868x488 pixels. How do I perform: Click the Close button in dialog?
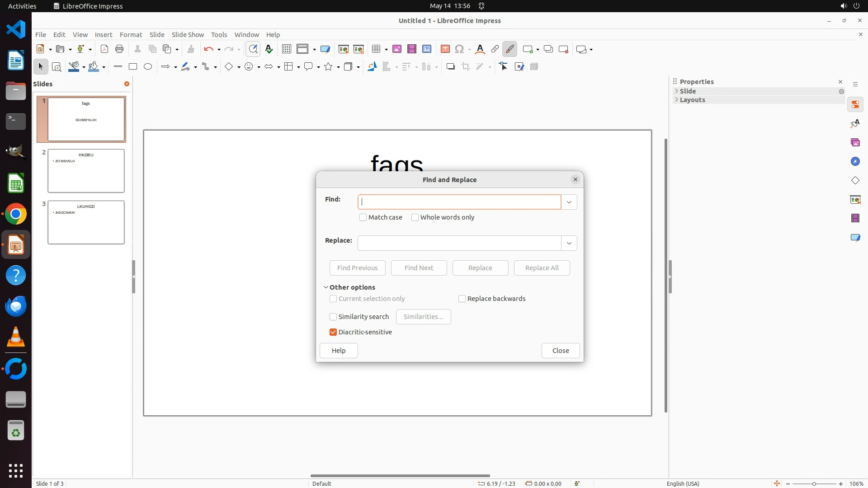pos(561,351)
